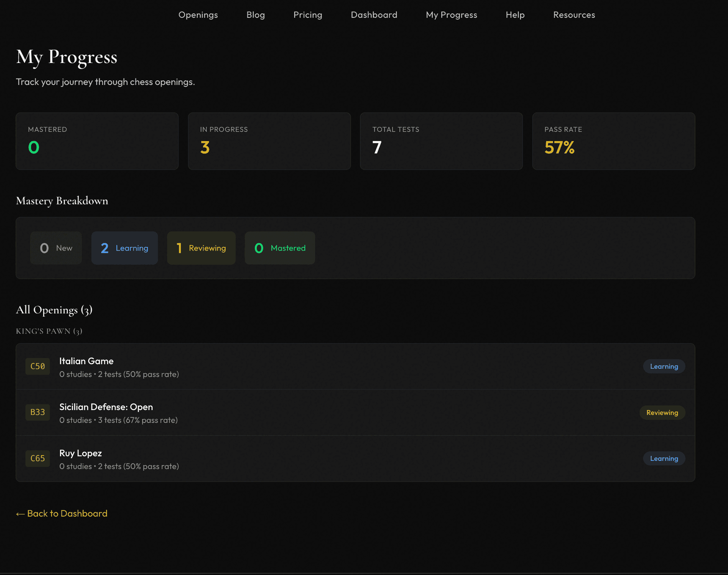Viewport: 728px width, 575px height.
Task: Click the C65 code badge for Ruy Lopez
Action: 38,458
